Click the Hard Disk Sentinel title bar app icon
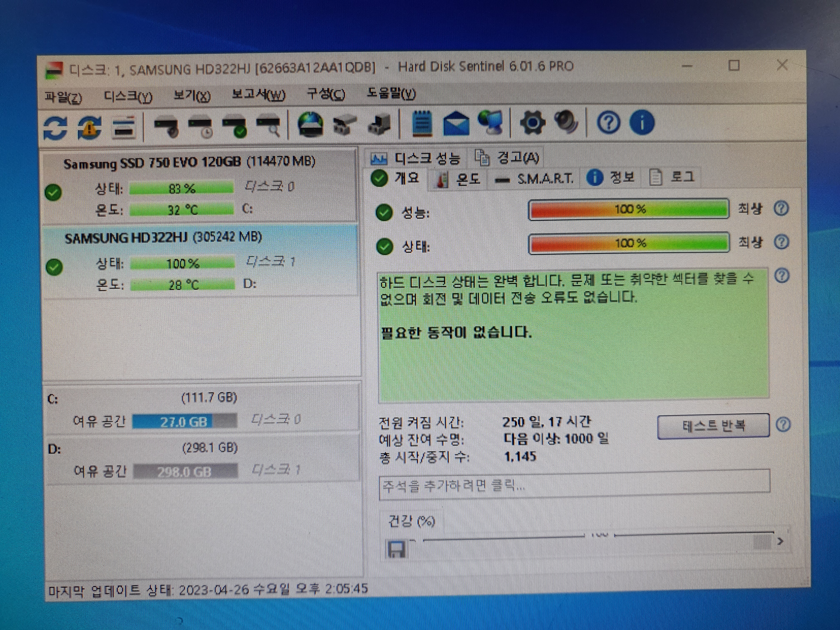Image resolution: width=840 pixels, height=630 pixels. (54, 70)
